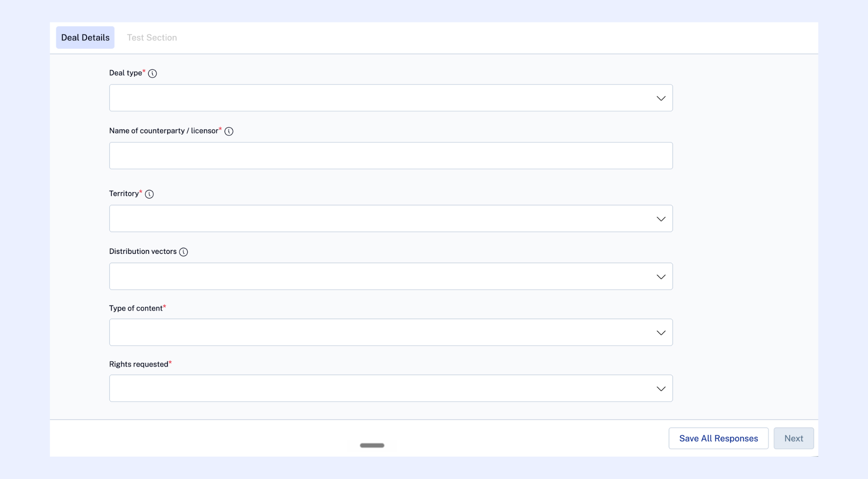868x479 pixels.
Task: Click the Deal type label text
Action: (125, 73)
